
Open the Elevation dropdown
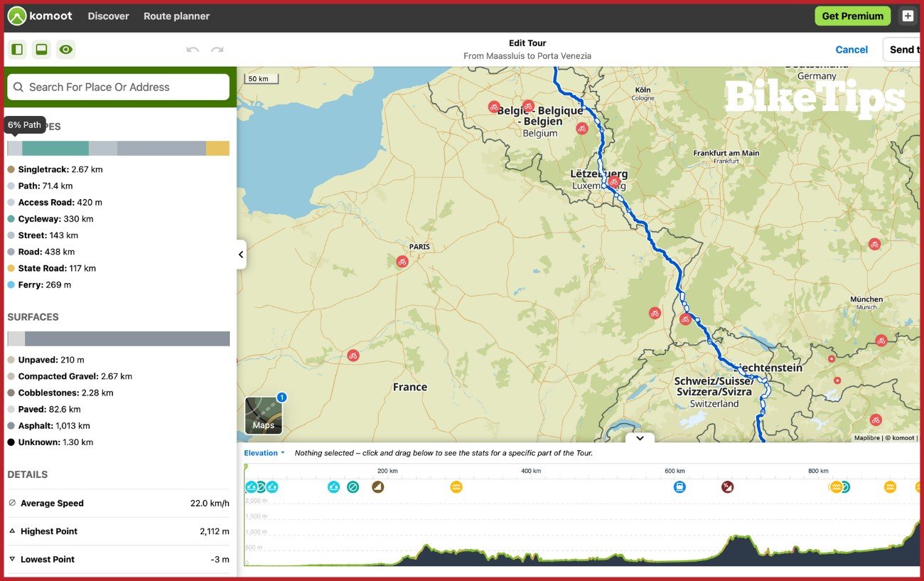[264, 453]
